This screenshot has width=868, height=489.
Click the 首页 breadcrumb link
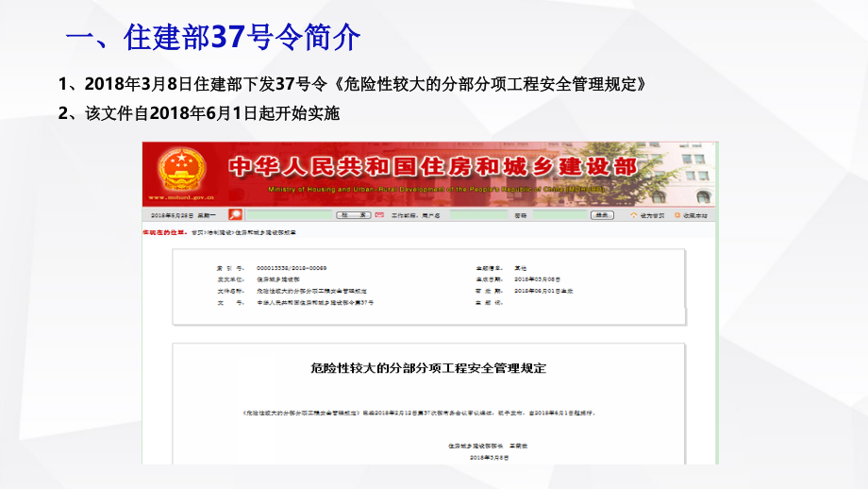tap(197, 232)
